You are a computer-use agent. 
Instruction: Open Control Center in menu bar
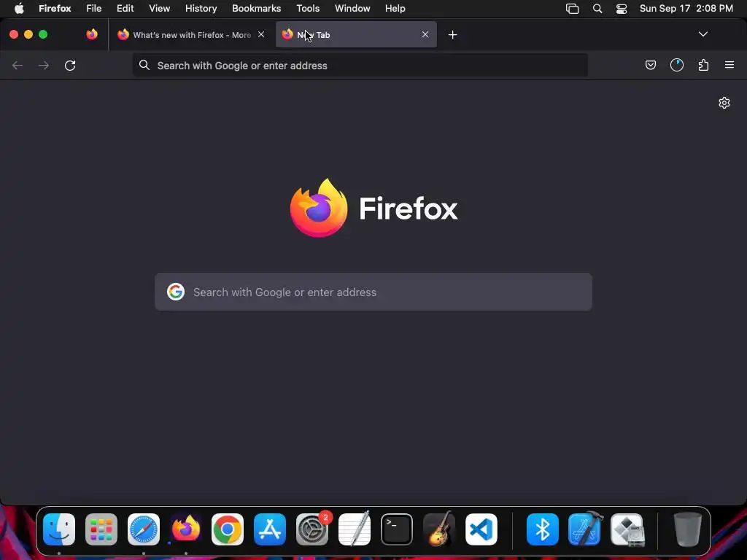coord(622,9)
